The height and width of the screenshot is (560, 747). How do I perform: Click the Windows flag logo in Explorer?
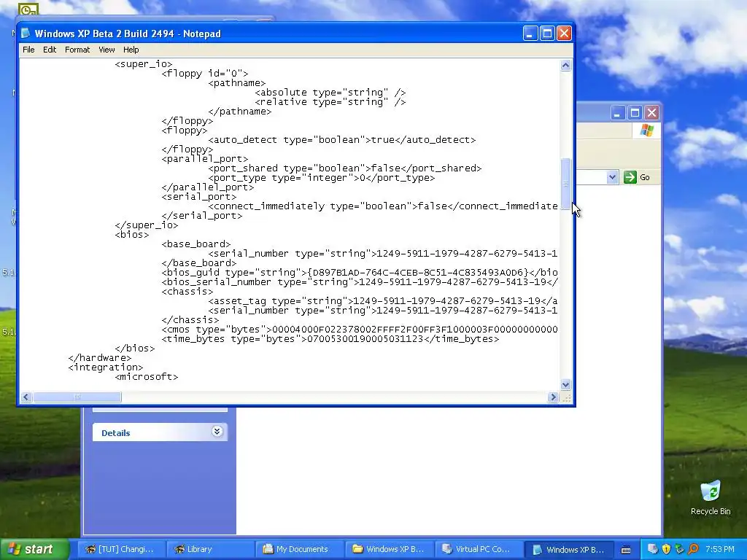647,130
